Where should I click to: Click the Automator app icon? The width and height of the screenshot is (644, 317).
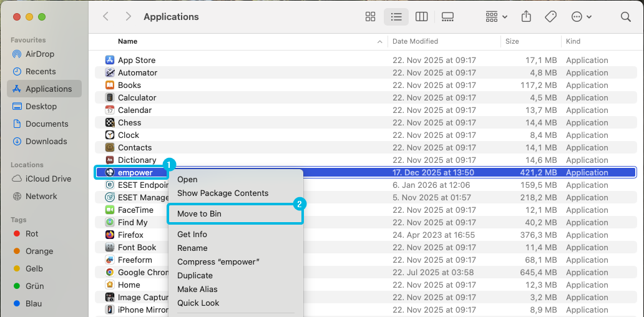(110, 72)
